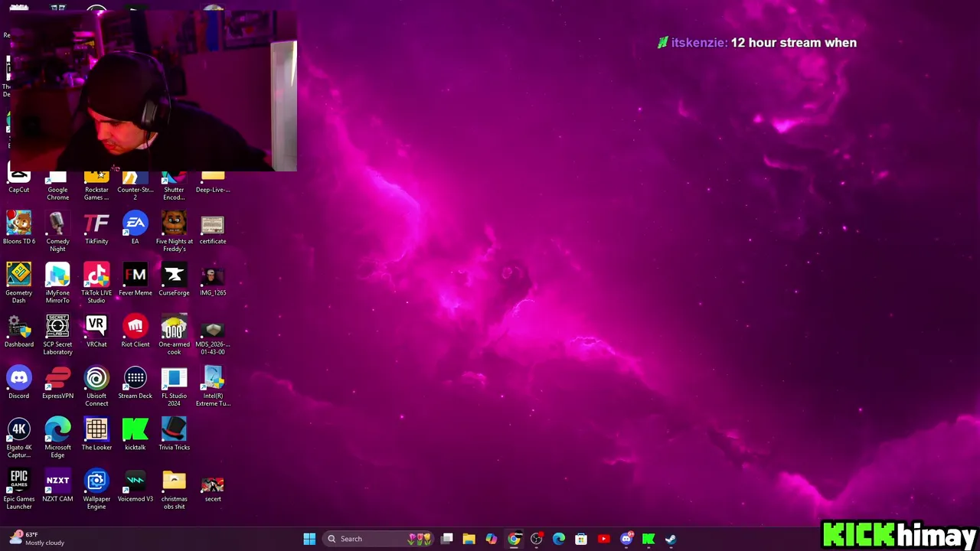Open Edge browser from taskbar
This screenshot has width=980, height=551.
[559, 539]
